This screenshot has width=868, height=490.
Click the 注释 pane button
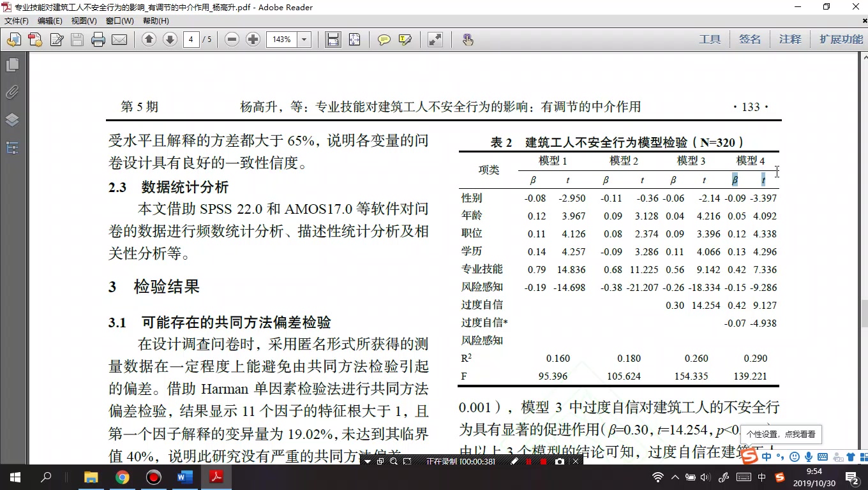coord(790,39)
